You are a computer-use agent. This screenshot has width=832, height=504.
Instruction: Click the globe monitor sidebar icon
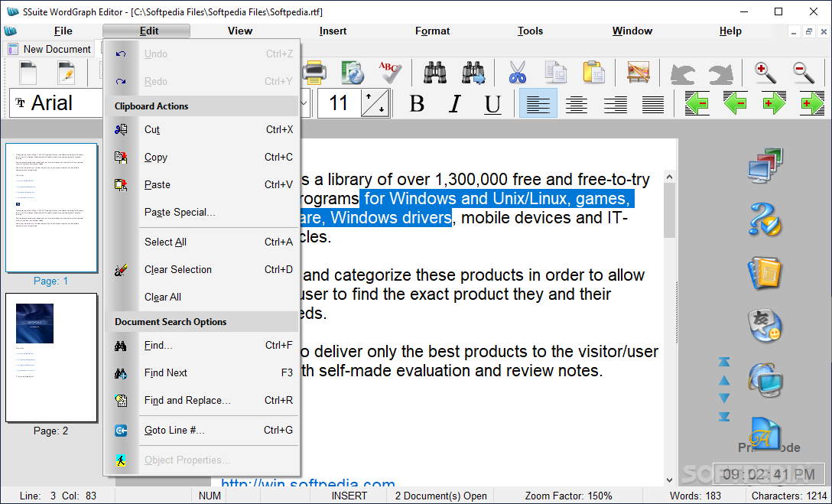[765, 380]
